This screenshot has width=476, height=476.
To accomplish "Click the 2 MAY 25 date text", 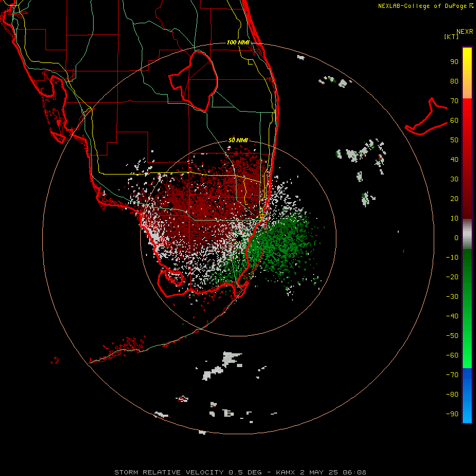I will tap(318, 472).
